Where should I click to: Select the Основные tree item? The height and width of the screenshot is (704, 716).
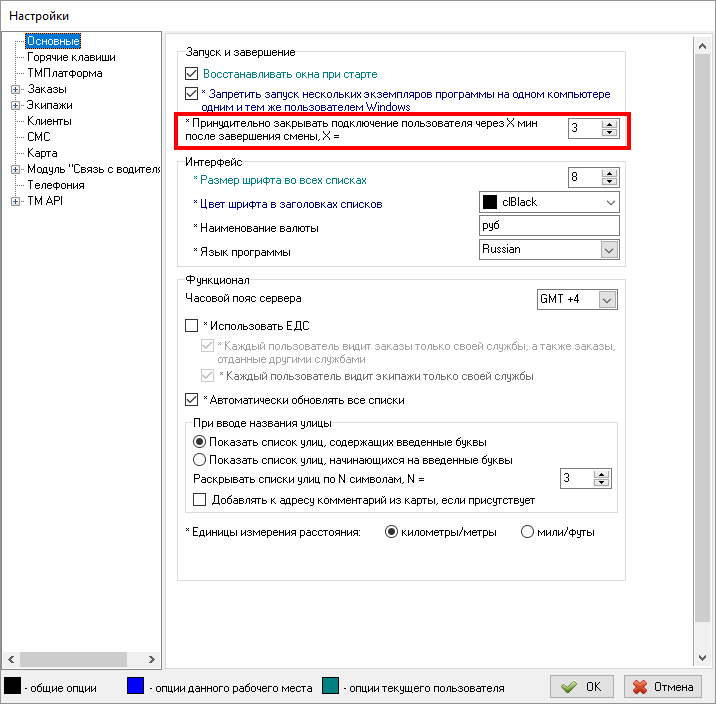[x=53, y=41]
